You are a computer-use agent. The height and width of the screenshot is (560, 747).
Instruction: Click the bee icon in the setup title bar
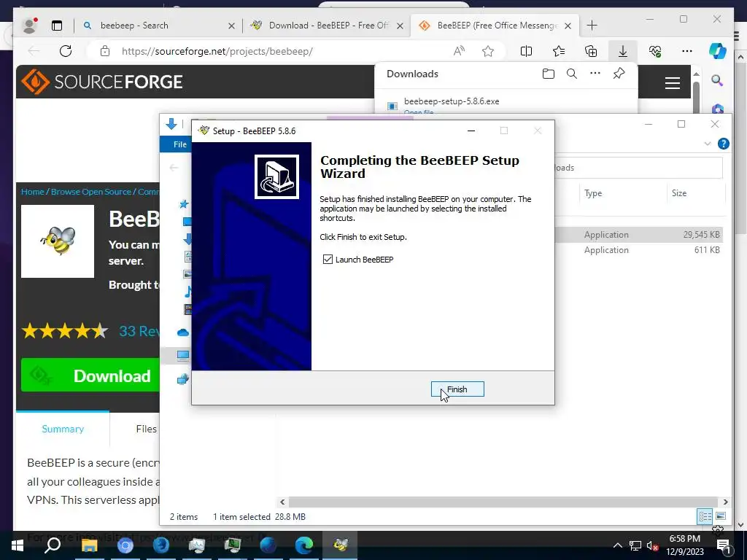(x=204, y=131)
